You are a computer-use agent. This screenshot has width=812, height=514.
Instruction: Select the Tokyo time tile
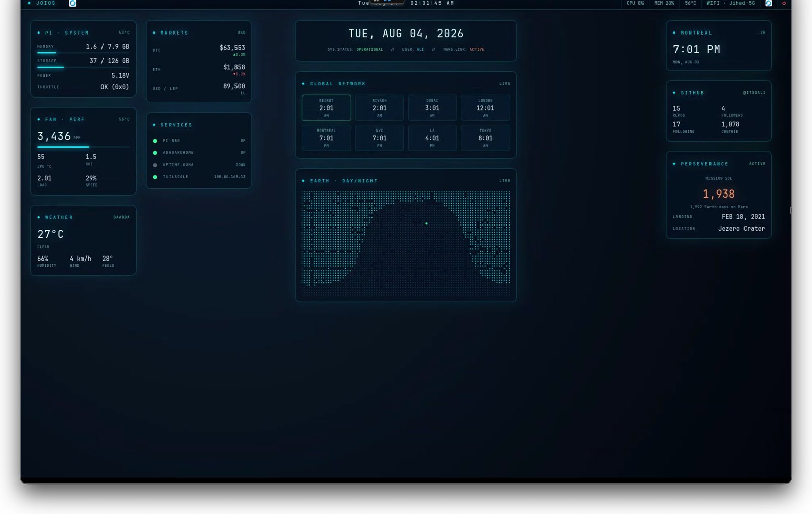click(x=485, y=138)
